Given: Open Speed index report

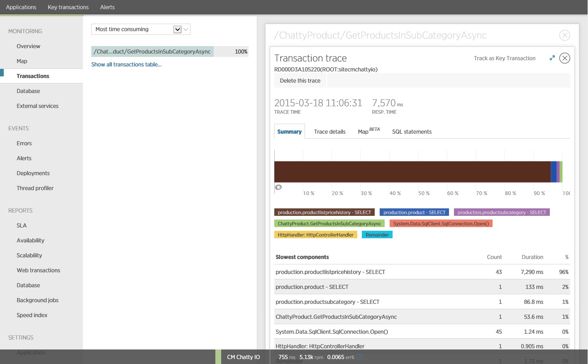Looking at the screenshot, I should [32, 315].
